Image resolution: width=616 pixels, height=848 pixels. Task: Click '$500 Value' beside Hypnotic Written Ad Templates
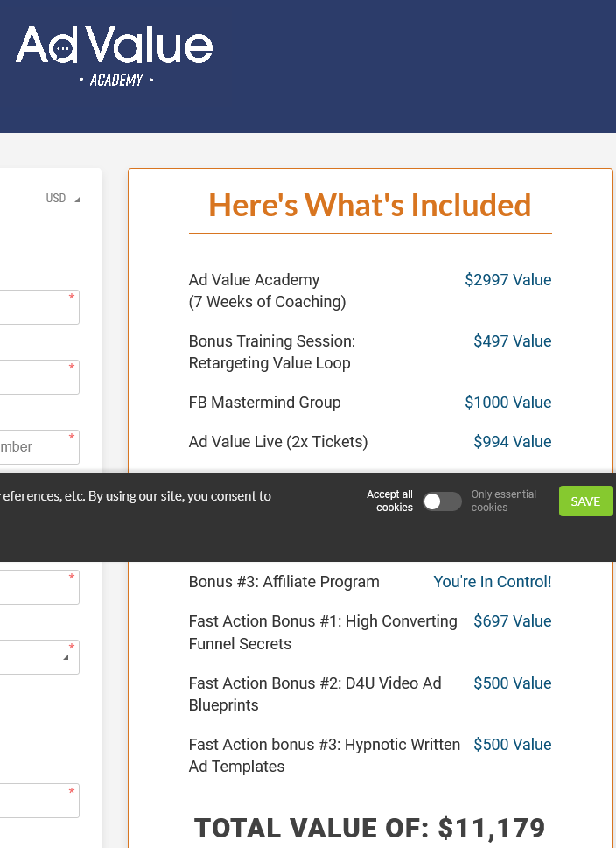click(513, 744)
